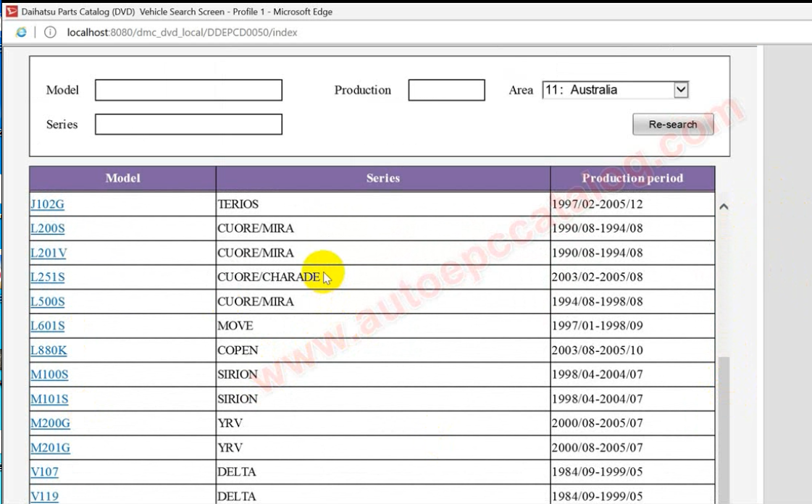Click the vertical scrollbar thumb of results
This screenshot has height=504, width=812.
click(723, 427)
